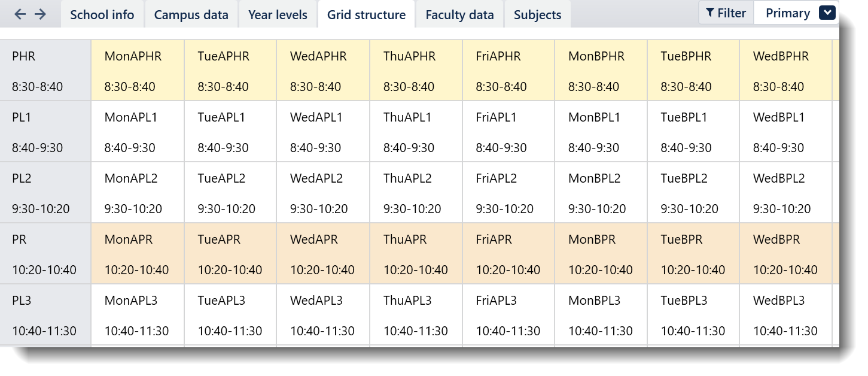Click the FriAPL3 grid cell

coord(508,315)
